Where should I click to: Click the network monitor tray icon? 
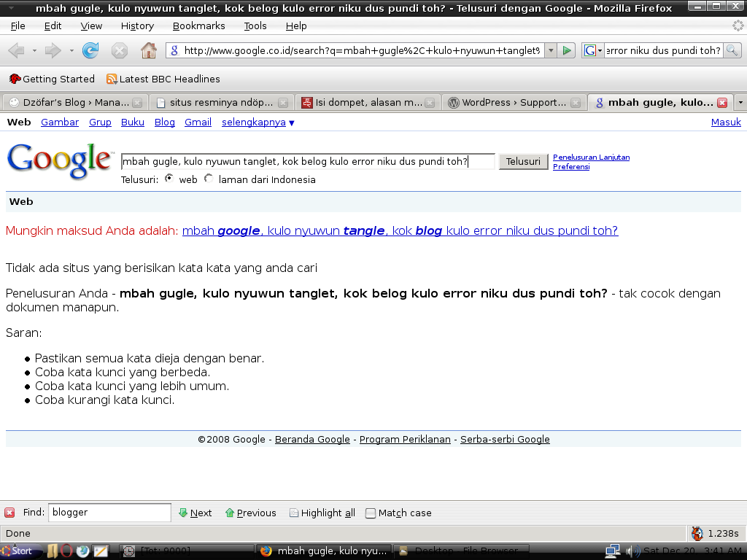(x=612, y=551)
